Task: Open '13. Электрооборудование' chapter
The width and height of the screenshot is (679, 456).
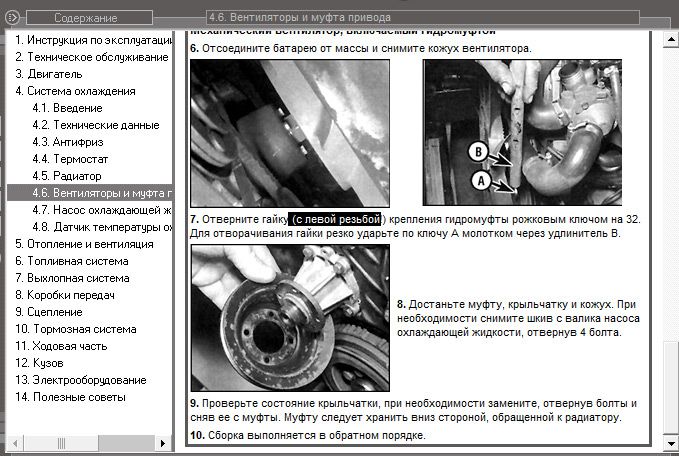Action: click(x=81, y=380)
